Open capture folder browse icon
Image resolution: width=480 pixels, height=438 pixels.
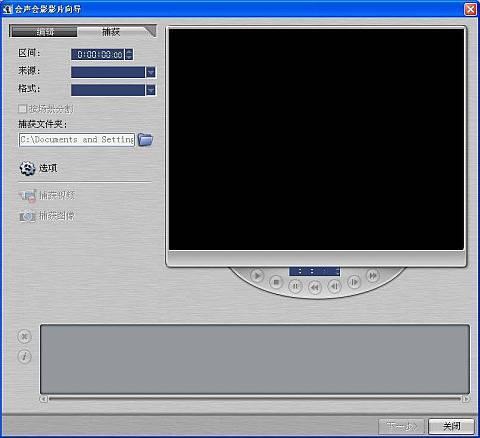pyautogui.click(x=145, y=139)
